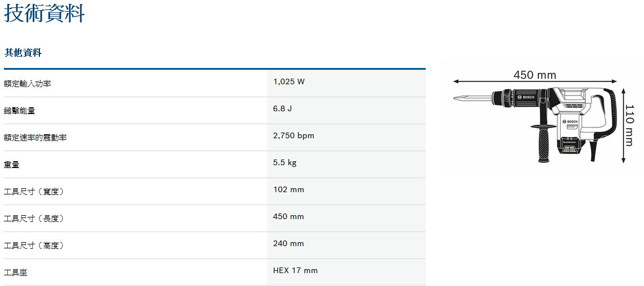Screen dimensions: 644x286
Task: Select the 工具尺寸（寬度） row label
Action: pyautogui.click(x=34, y=192)
